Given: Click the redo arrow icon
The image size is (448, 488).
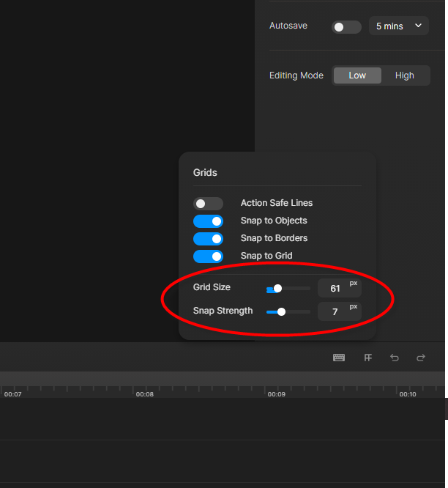Looking at the screenshot, I should pyautogui.click(x=421, y=358).
